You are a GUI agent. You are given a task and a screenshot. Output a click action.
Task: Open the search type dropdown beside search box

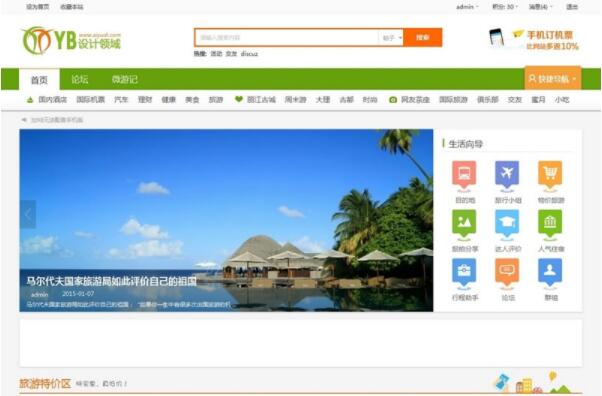click(391, 38)
